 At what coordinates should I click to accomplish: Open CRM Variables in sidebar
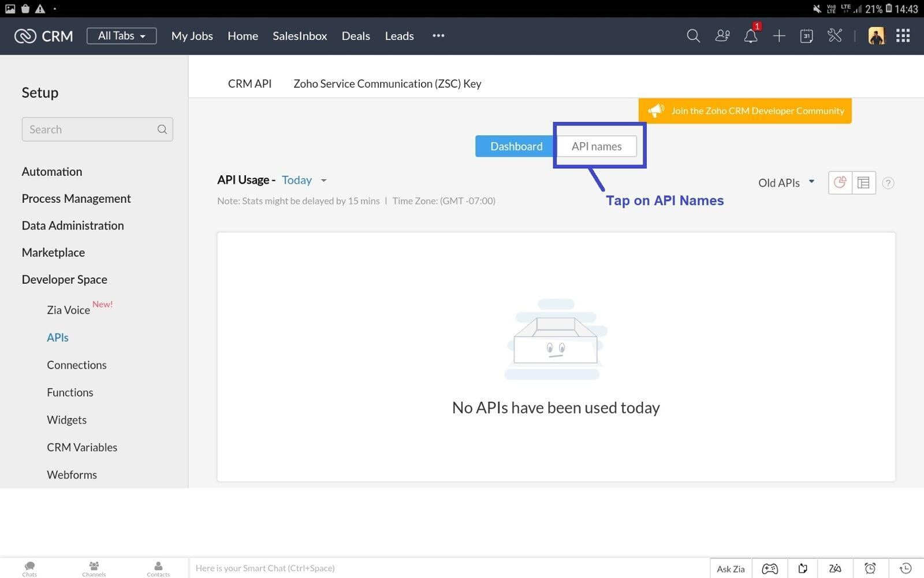pos(82,447)
